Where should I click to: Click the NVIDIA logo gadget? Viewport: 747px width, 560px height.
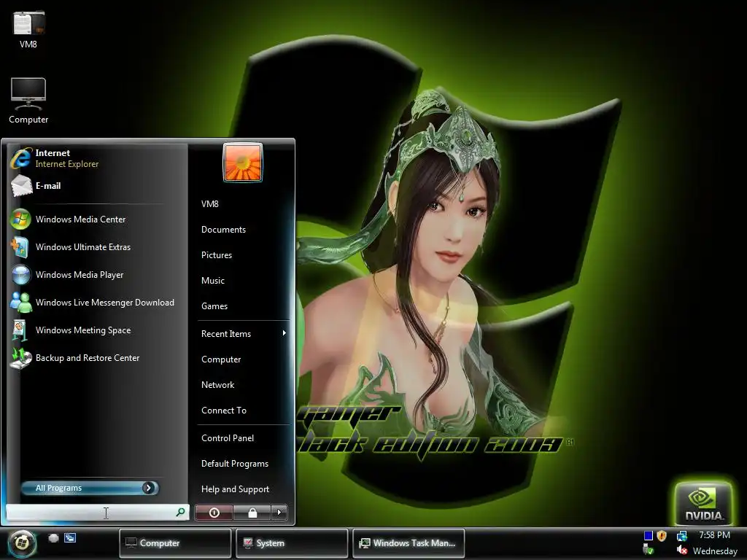(x=704, y=503)
